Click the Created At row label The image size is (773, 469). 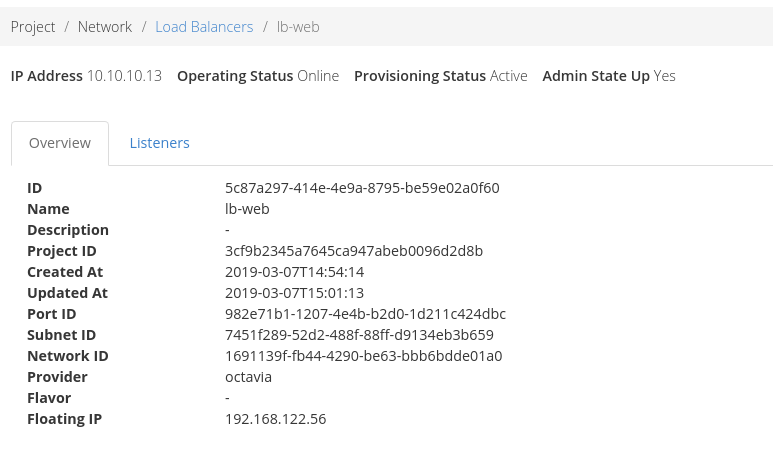click(65, 272)
